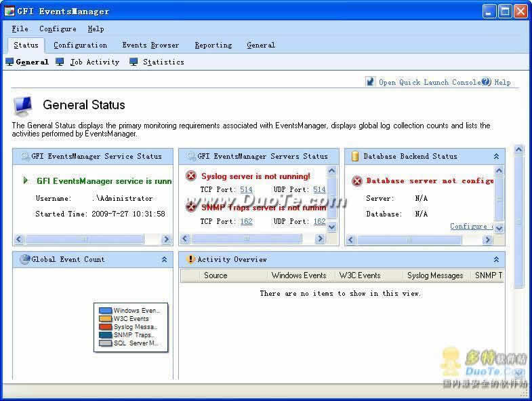532x401 pixels.
Task: Click the Windows Events blue legend swatch
Action: click(105, 311)
